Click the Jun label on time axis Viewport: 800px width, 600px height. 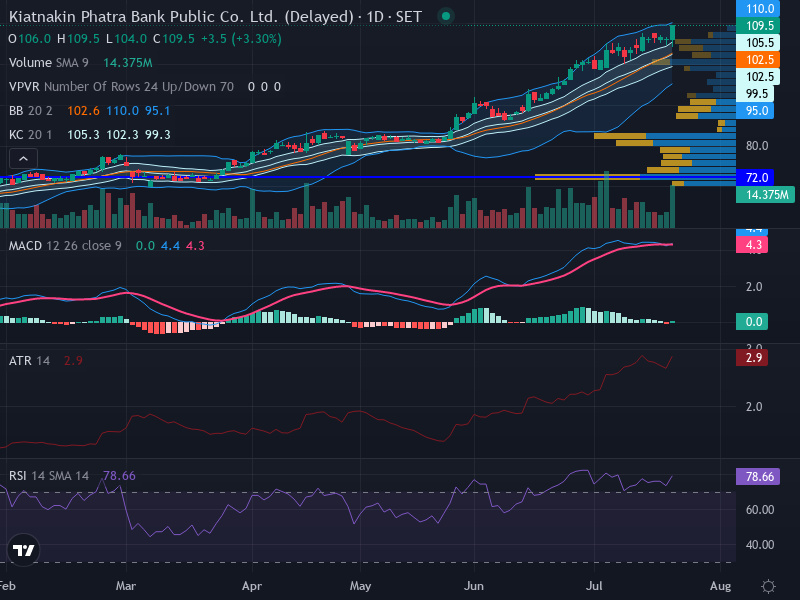473,586
